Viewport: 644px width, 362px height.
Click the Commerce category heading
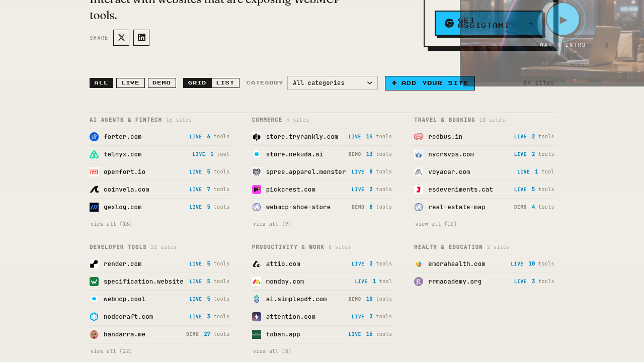tap(267, 120)
